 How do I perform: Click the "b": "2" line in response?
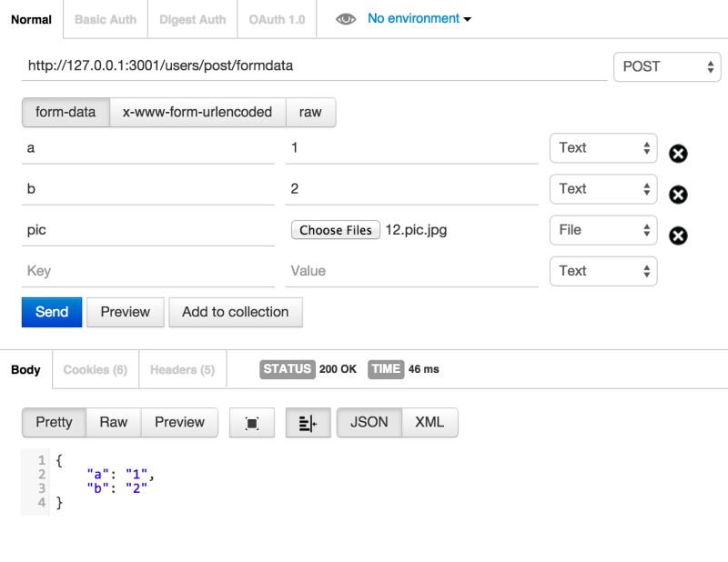117,488
